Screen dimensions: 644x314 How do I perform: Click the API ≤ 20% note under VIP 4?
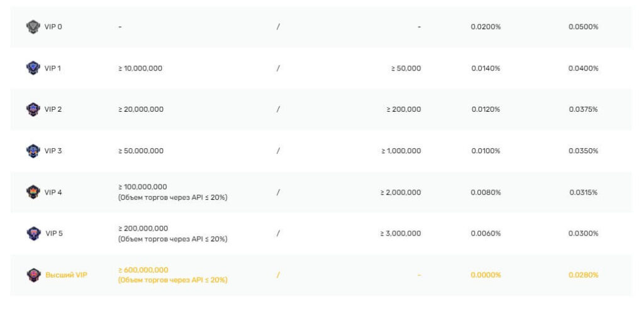tap(172, 198)
